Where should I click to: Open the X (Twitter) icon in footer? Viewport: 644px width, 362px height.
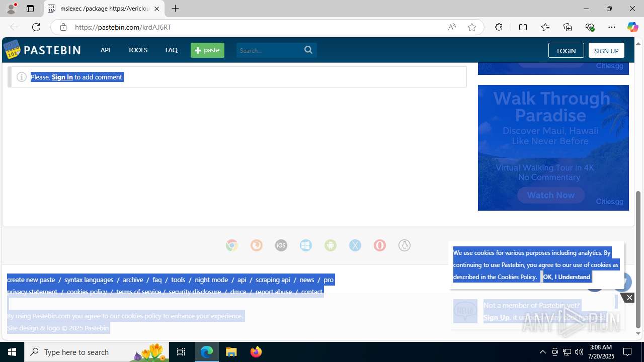355,245
